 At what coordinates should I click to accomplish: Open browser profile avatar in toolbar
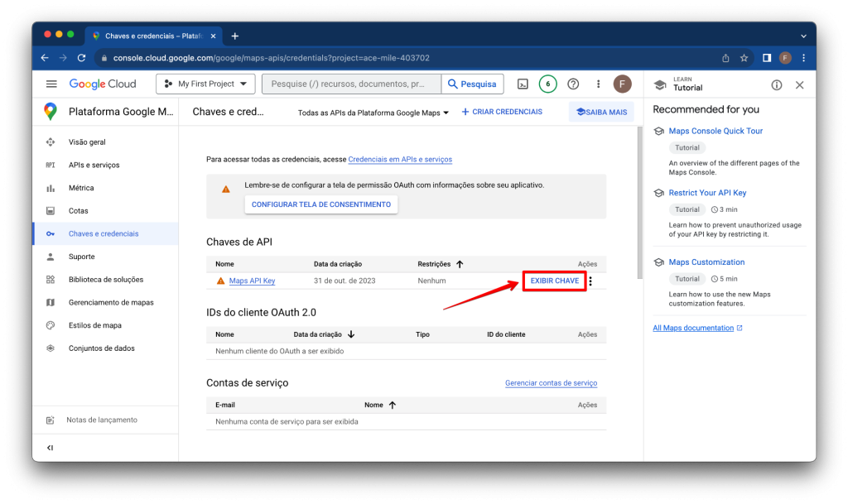tap(785, 58)
